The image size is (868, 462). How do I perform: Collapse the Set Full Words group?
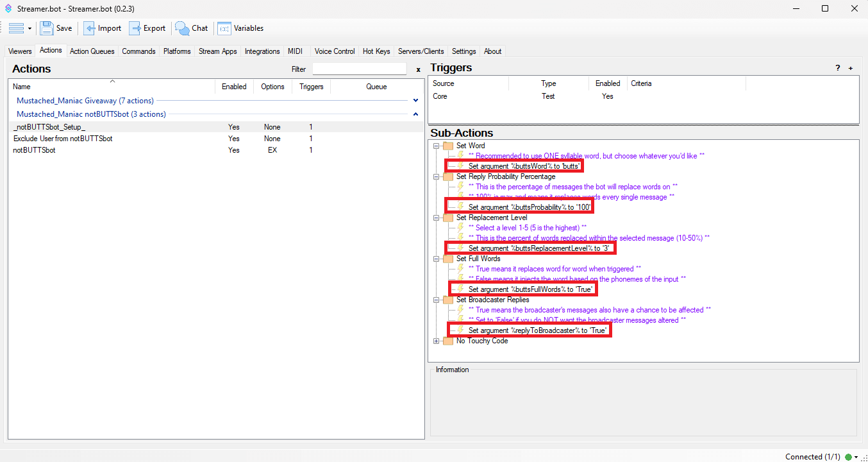tap(437, 259)
